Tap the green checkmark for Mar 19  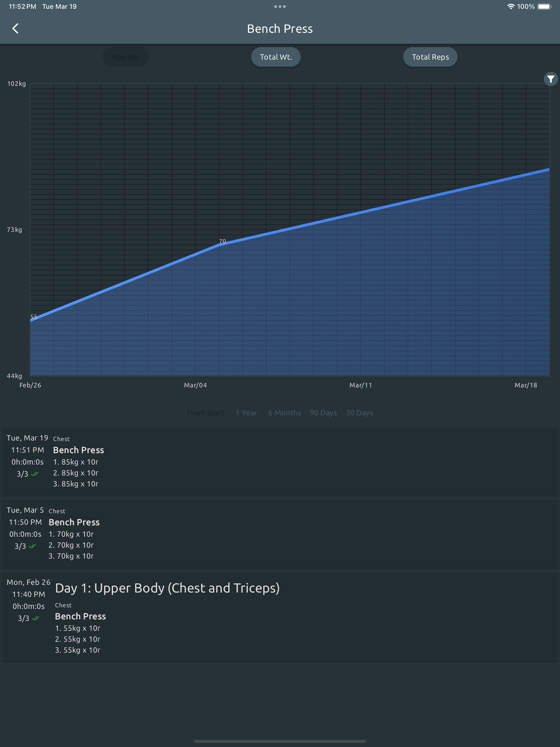[35, 474]
